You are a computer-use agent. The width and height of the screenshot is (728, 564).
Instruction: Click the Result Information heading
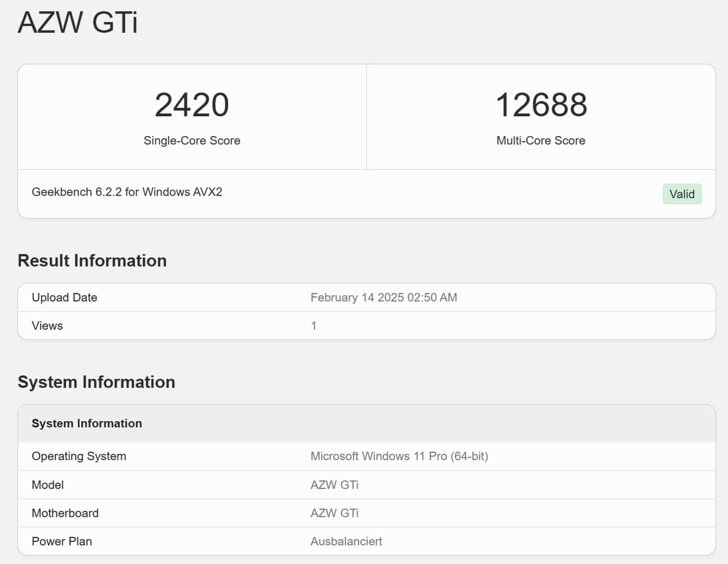92,261
